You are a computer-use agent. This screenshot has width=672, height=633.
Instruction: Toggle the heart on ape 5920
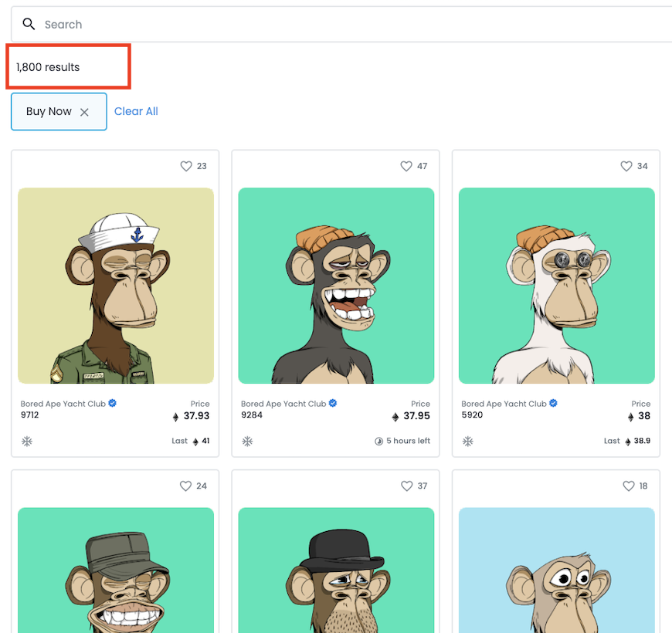626,166
